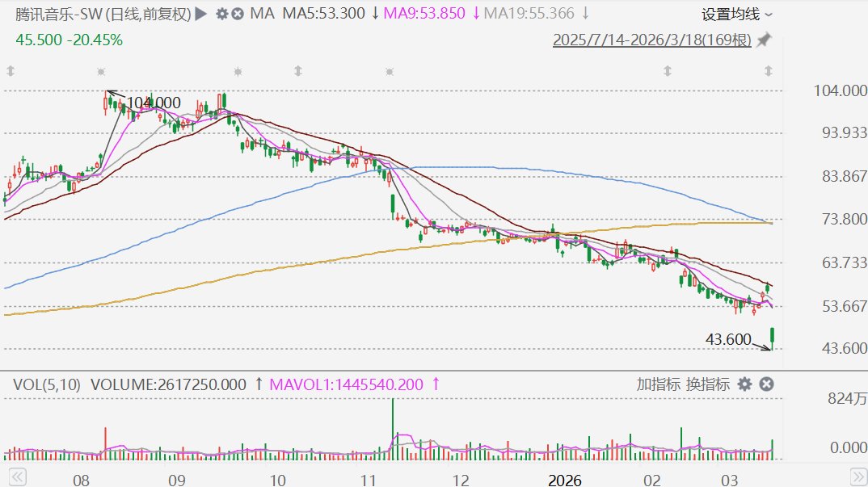Click the leftmost event marker above the chart

[11, 72]
